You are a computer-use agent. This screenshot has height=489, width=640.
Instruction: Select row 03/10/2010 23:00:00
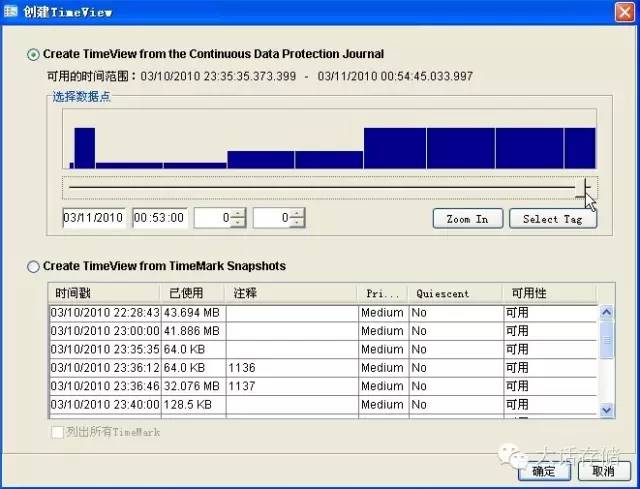(x=323, y=331)
